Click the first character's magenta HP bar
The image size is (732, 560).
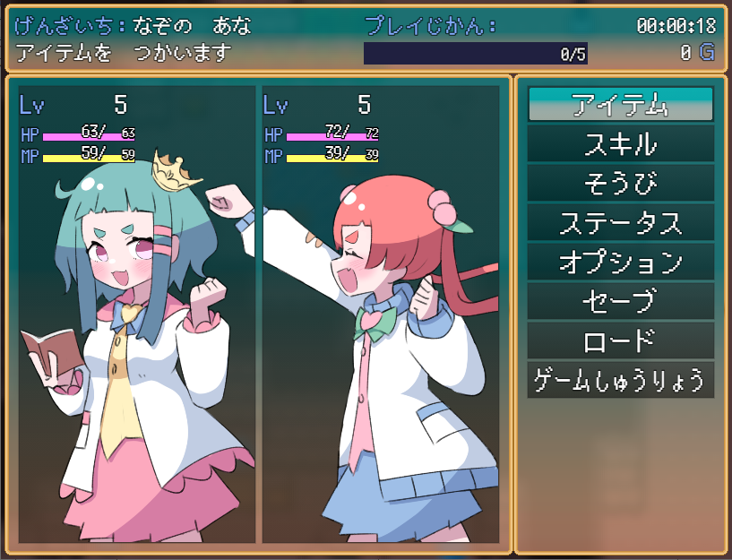click(89, 136)
